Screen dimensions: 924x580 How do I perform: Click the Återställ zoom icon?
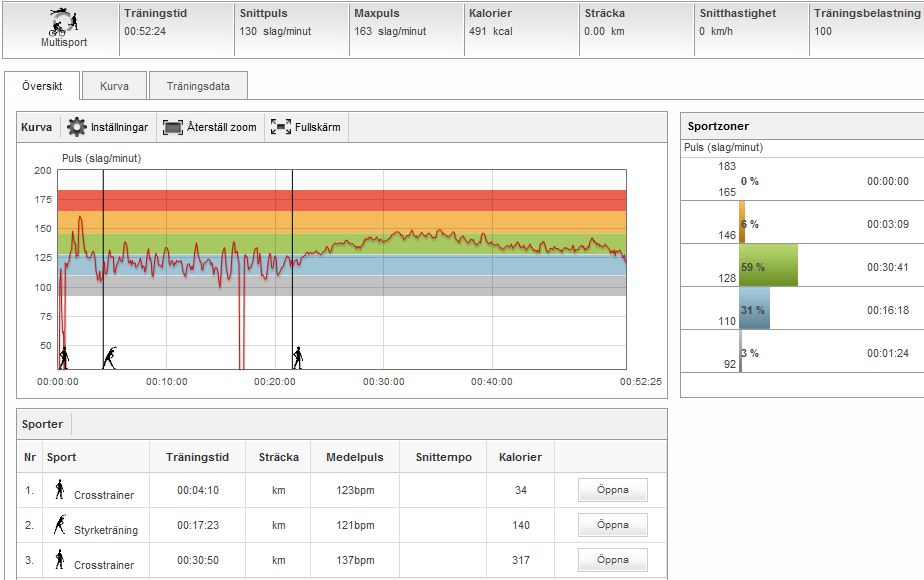point(173,128)
